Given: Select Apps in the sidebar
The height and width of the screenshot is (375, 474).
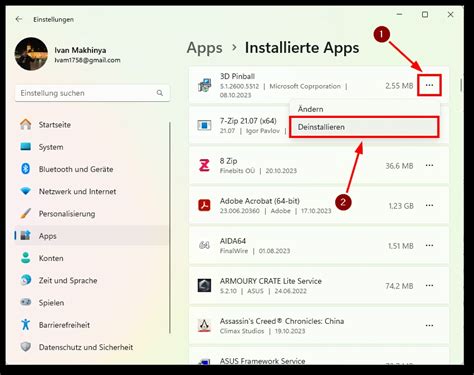Looking at the screenshot, I should [91, 236].
